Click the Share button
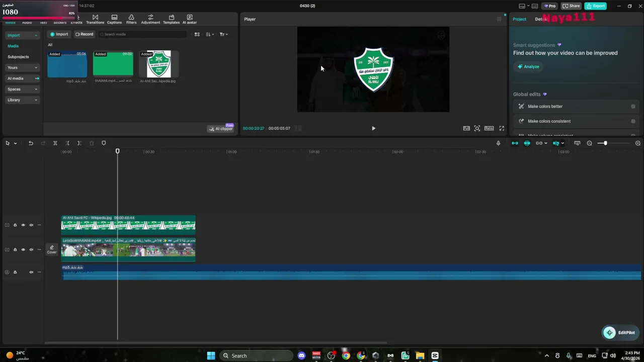Image resolution: width=644 pixels, height=362 pixels. [571, 6]
